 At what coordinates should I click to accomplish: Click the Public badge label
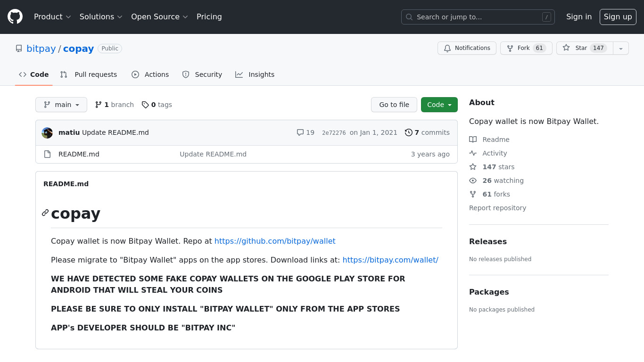click(110, 49)
